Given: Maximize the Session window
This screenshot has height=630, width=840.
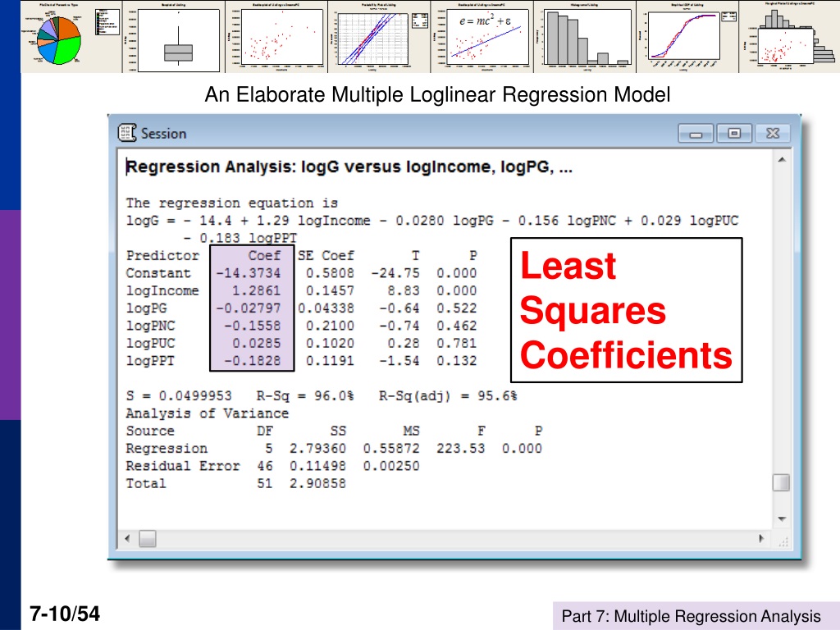Looking at the screenshot, I should (734, 133).
